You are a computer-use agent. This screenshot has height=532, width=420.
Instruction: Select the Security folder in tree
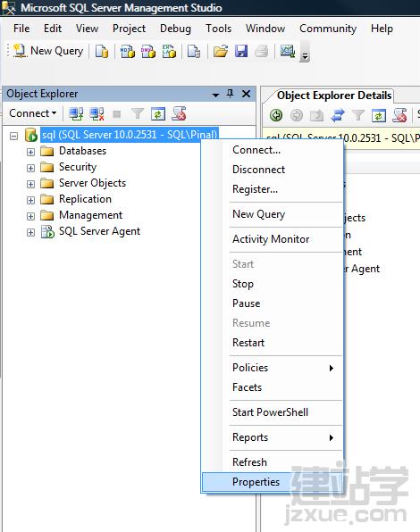coord(78,167)
